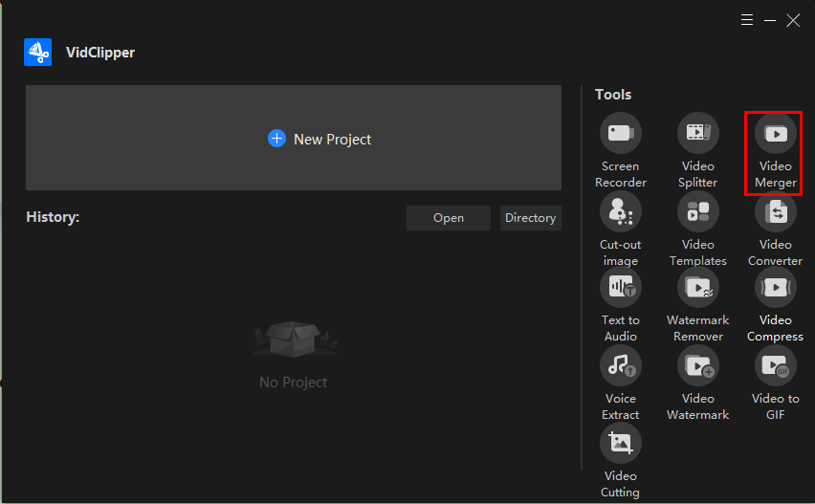This screenshot has width=815, height=504.
Task: Open Video Templates
Action: pos(697,211)
